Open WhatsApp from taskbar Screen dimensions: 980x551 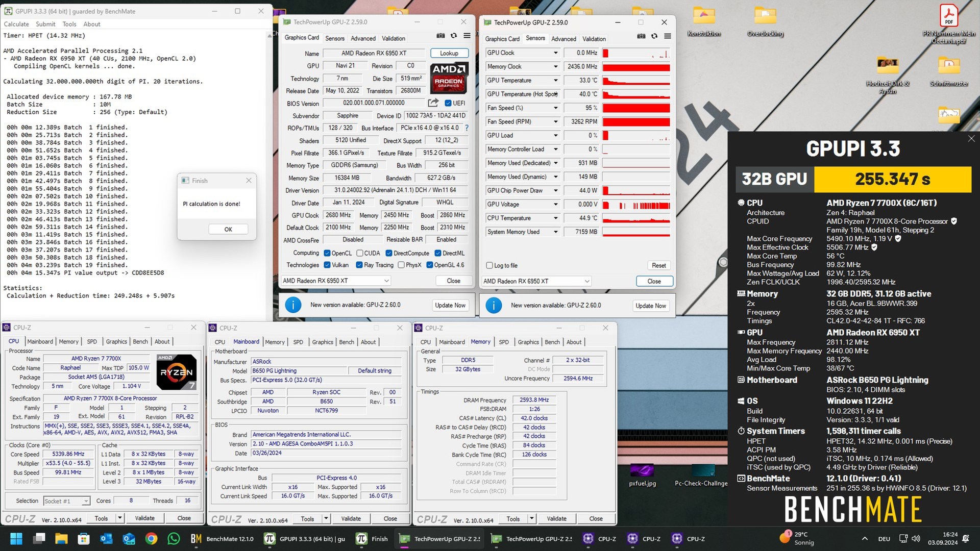174,539
